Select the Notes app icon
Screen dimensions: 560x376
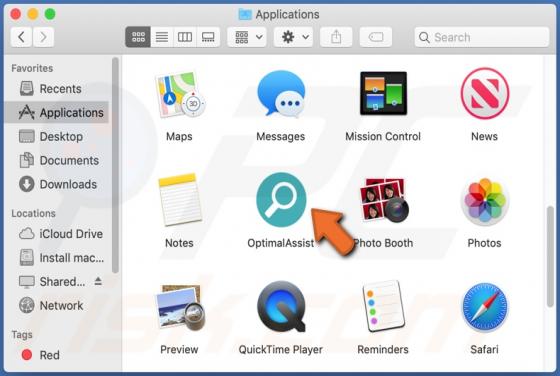point(179,200)
